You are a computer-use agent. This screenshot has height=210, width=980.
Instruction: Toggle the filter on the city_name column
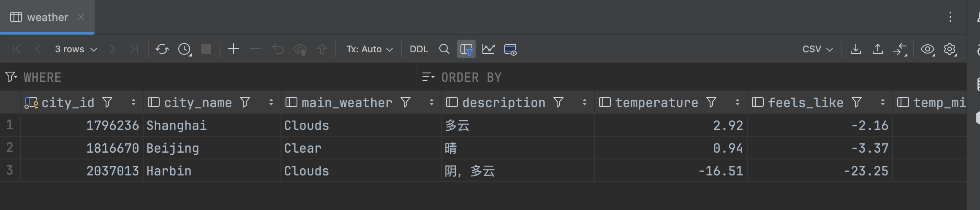245,102
